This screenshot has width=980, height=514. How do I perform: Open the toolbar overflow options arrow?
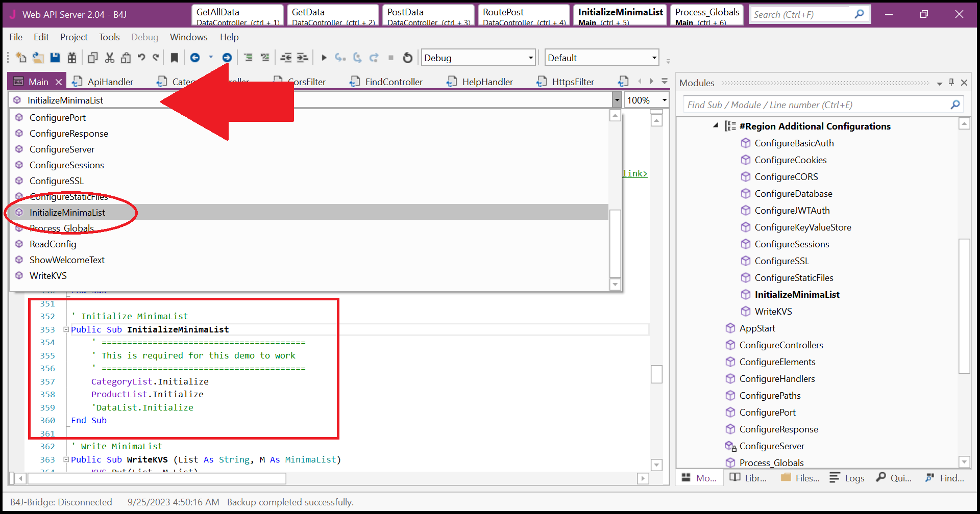668,61
